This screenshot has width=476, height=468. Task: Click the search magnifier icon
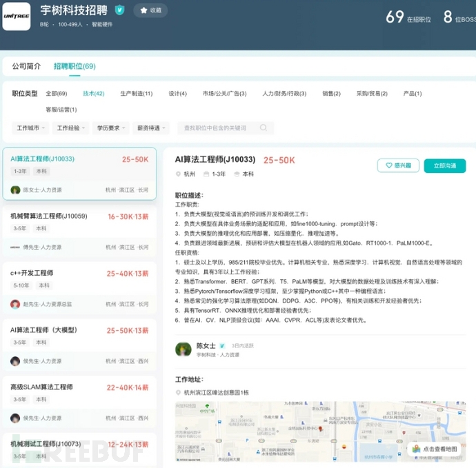[x=264, y=128]
